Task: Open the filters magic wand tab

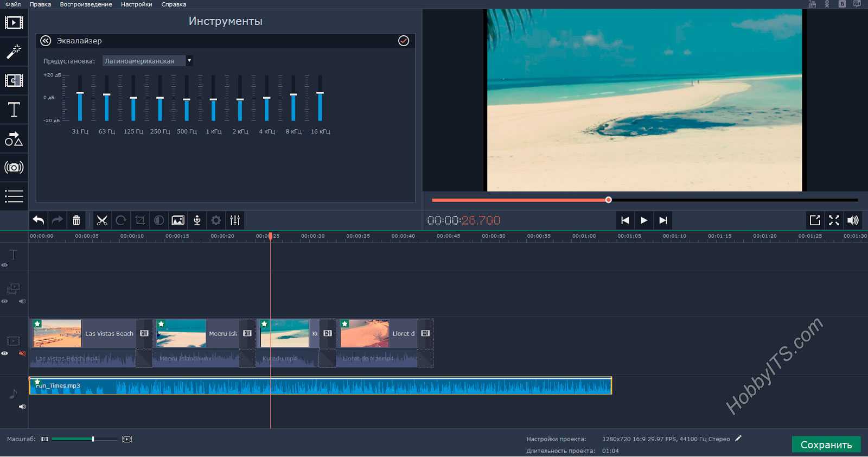Action: tap(14, 52)
